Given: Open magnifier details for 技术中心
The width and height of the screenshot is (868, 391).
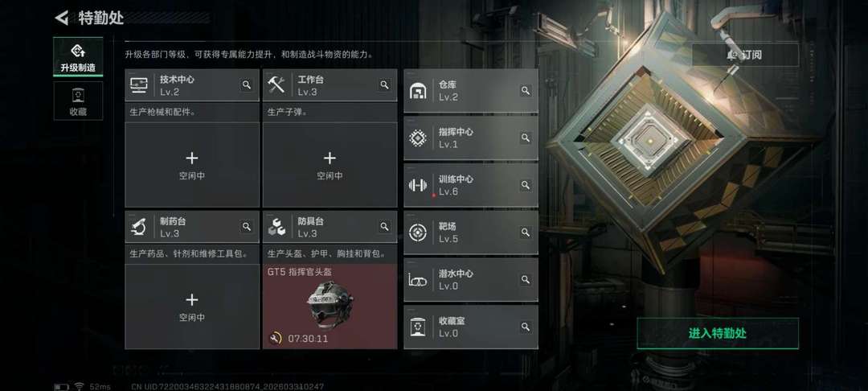Looking at the screenshot, I should (247, 84).
